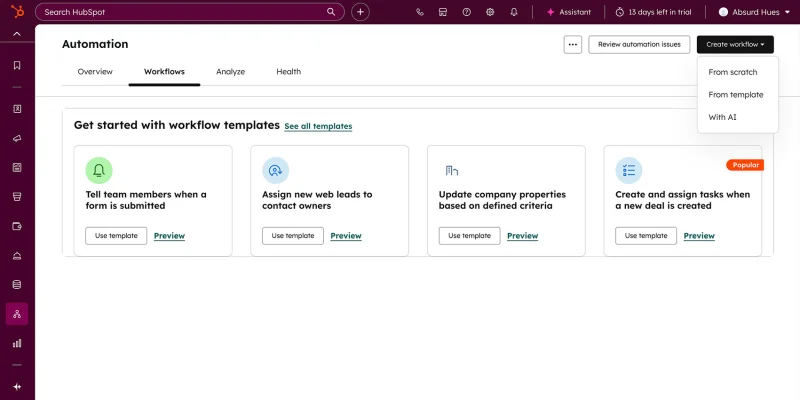
Task: Preview the Assign new web leads template
Action: (346, 236)
